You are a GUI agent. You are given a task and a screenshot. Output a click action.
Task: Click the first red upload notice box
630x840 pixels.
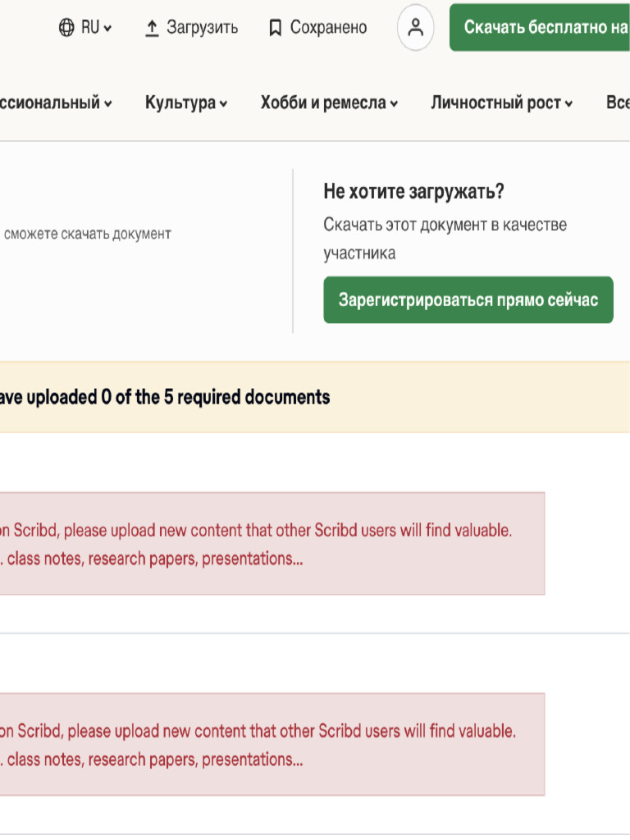(x=271, y=544)
